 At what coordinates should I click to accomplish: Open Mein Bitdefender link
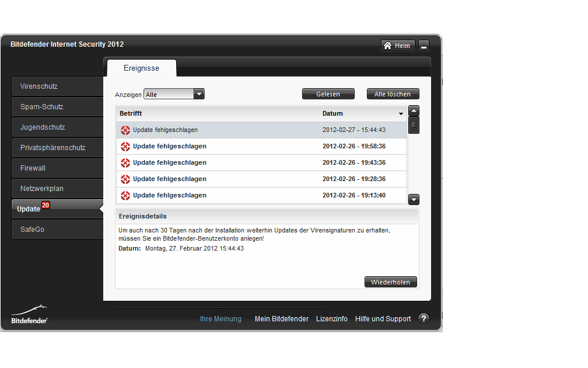pyautogui.click(x=282, y=319)
